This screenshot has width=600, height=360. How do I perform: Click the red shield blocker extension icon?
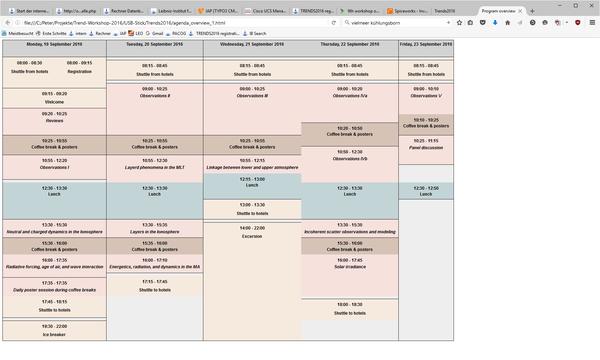(x=577, y=23)
